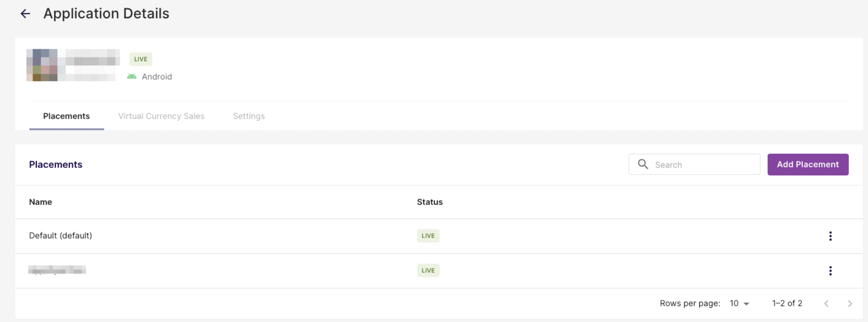Open the Virtual Currency Sales tab
This screenshot has height=322, width=868.
click(161, 116)
